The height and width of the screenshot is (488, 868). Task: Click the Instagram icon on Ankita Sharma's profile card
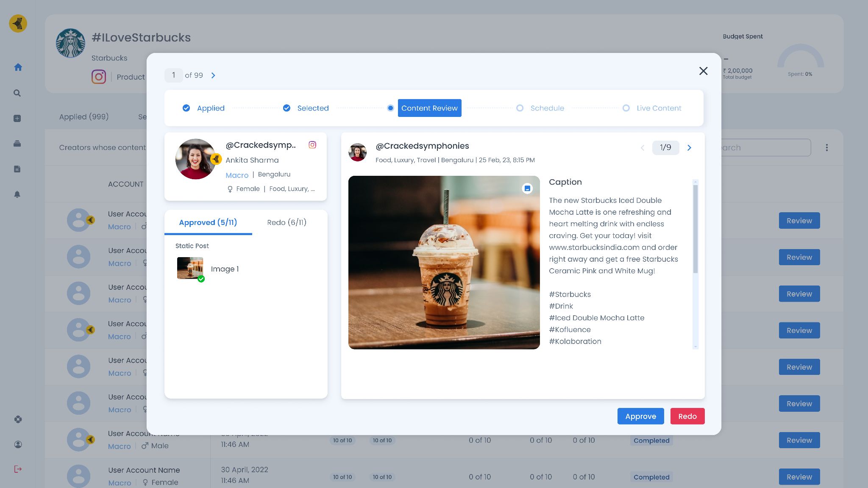tap(312, 145)
